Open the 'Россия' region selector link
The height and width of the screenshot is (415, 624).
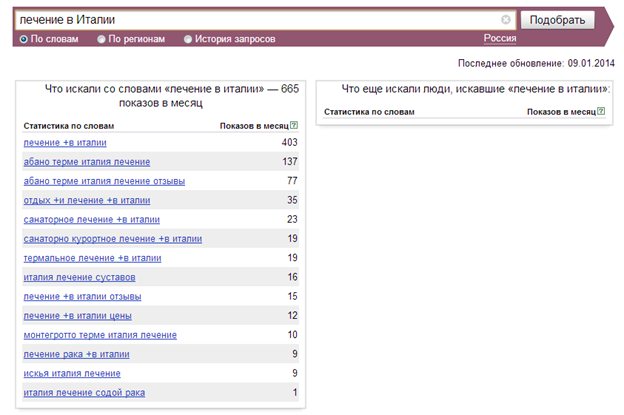[500, 39]
